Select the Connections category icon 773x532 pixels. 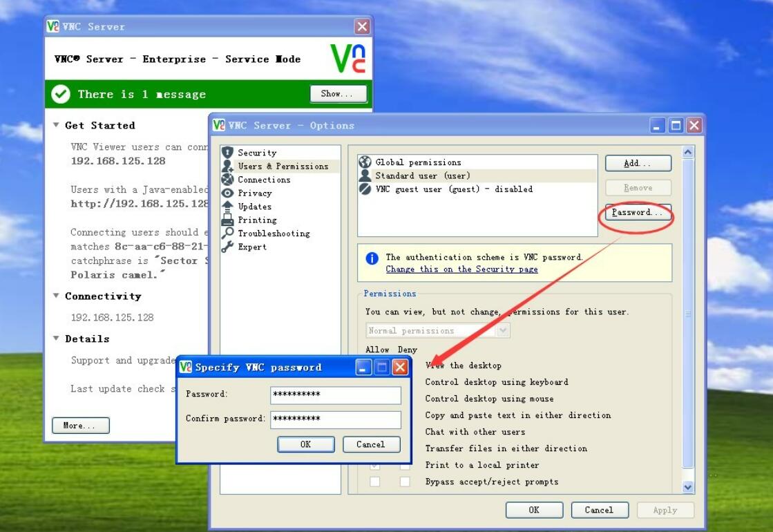(228, 180)
